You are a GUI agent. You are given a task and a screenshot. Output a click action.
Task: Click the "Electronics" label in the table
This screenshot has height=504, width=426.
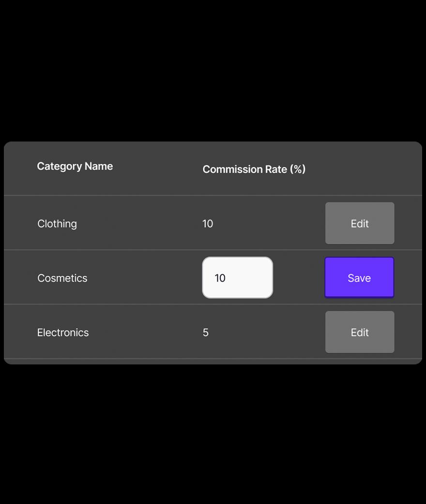click(63, 332)
